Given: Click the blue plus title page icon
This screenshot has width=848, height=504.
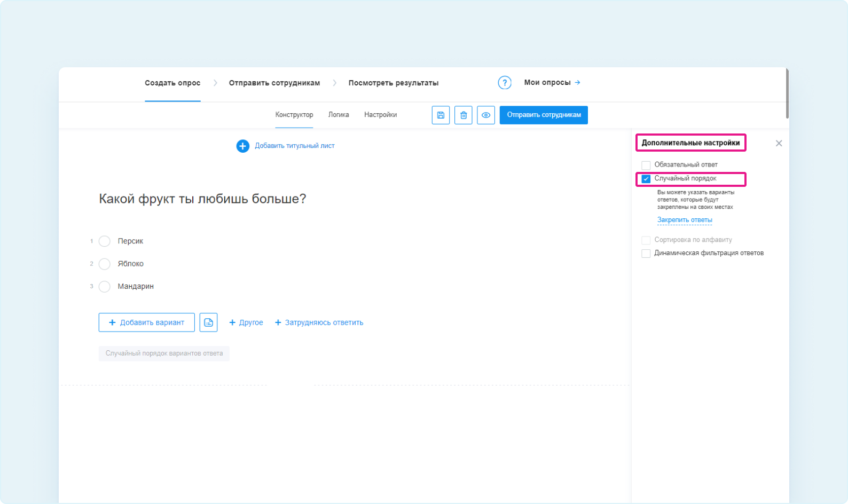Looking at the screenshot, I should 242,146.
